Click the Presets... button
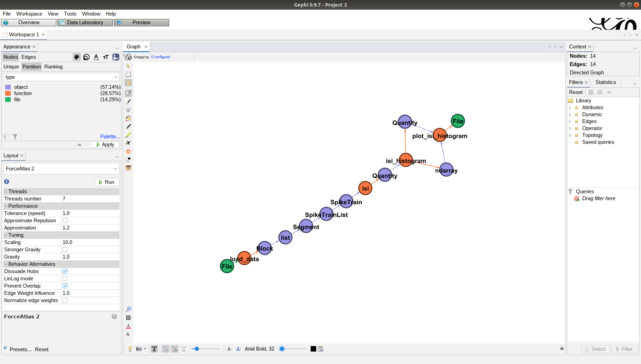Image resolution: width=641 pixels, height=364 pixels. pos(20,349)
